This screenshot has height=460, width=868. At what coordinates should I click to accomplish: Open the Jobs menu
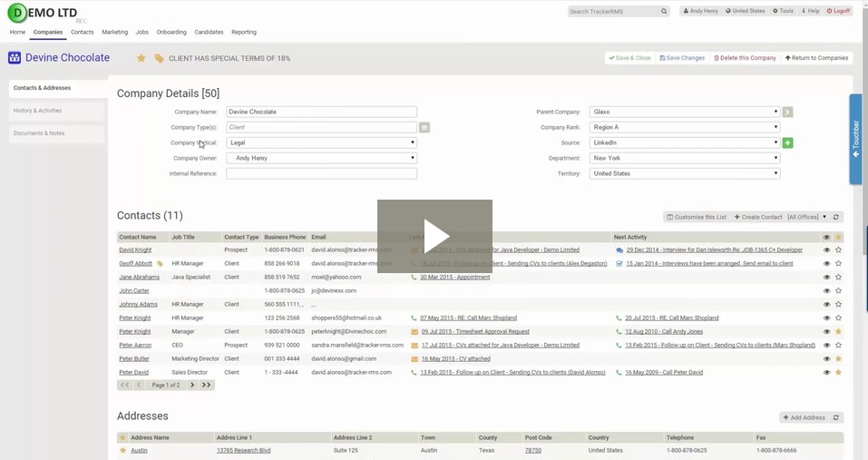142,32
